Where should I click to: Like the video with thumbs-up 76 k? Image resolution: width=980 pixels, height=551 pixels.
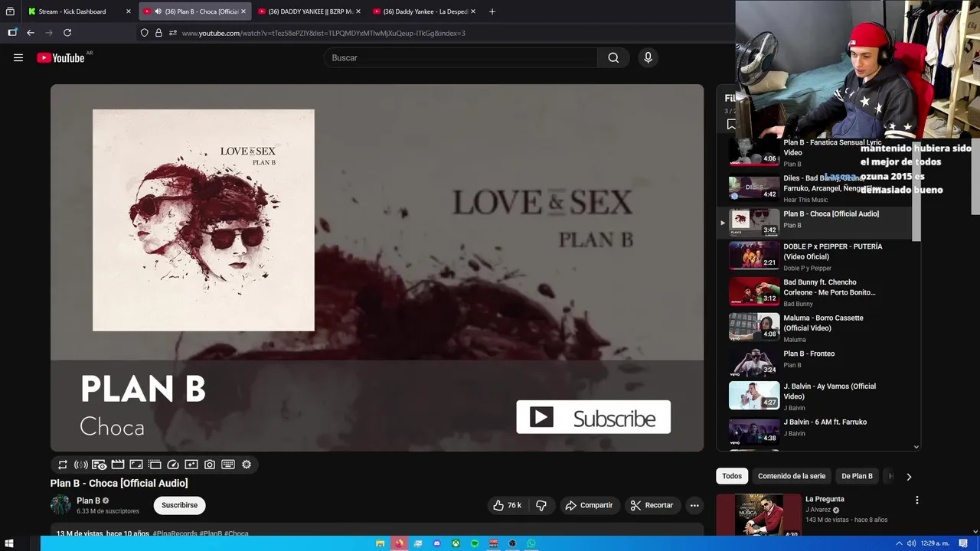(507, 505)
